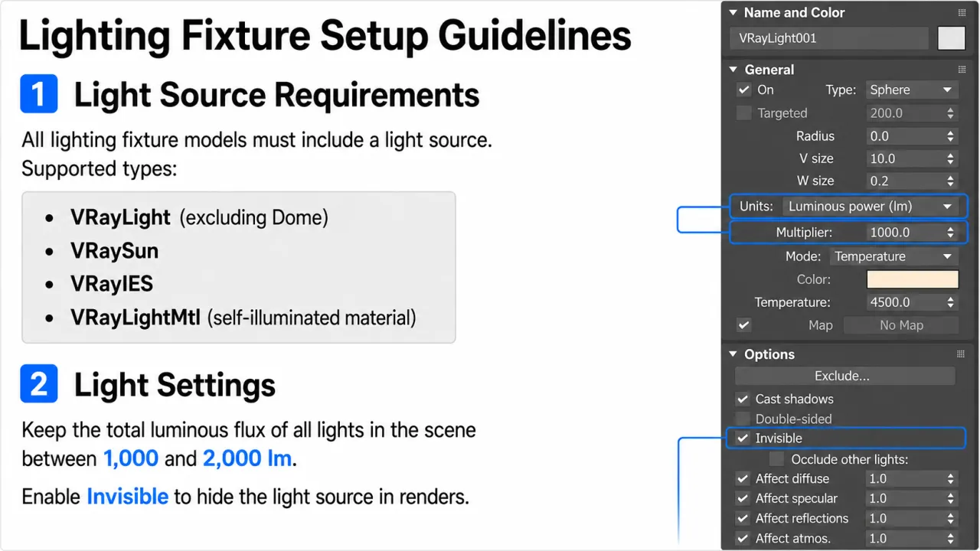
Task: Click the Affect reflections spinner arrows
Action: 951,519
